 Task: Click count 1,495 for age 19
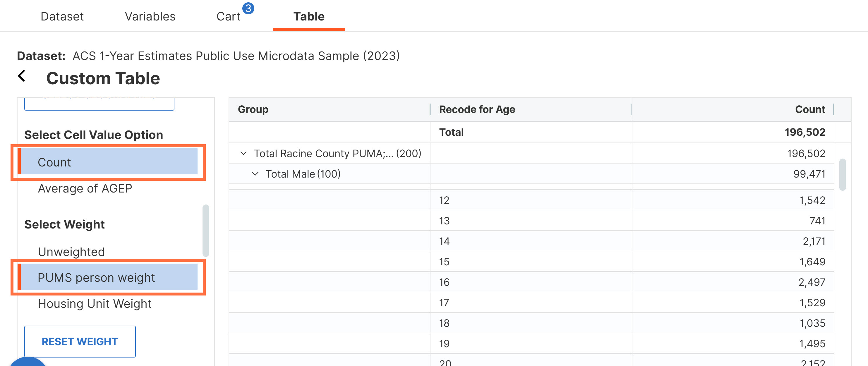(x=812, y=344)
